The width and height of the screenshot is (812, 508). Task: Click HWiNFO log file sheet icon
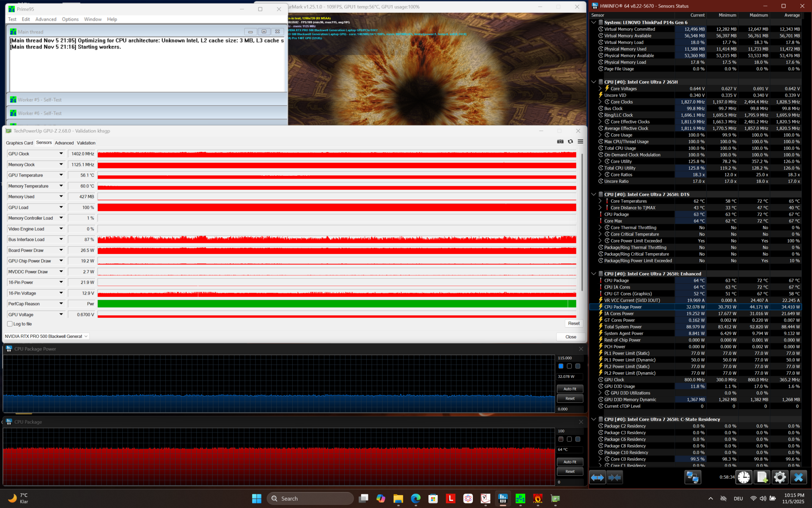tap(762, 478)
